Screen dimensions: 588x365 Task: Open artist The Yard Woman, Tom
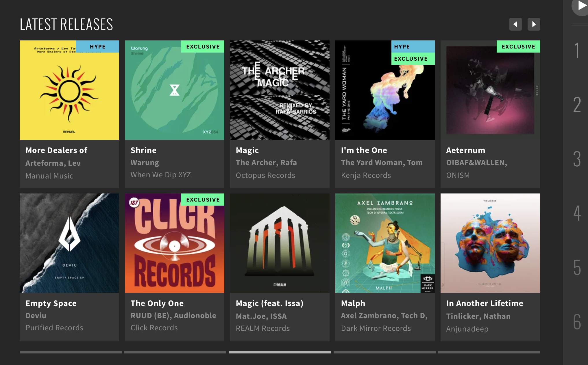click(382, 163)
